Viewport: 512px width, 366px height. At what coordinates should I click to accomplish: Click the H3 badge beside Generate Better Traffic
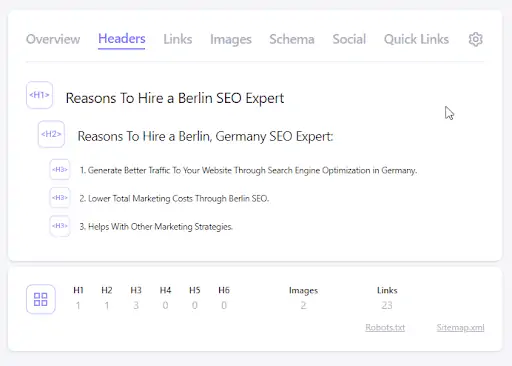click(x=60, y=170)
